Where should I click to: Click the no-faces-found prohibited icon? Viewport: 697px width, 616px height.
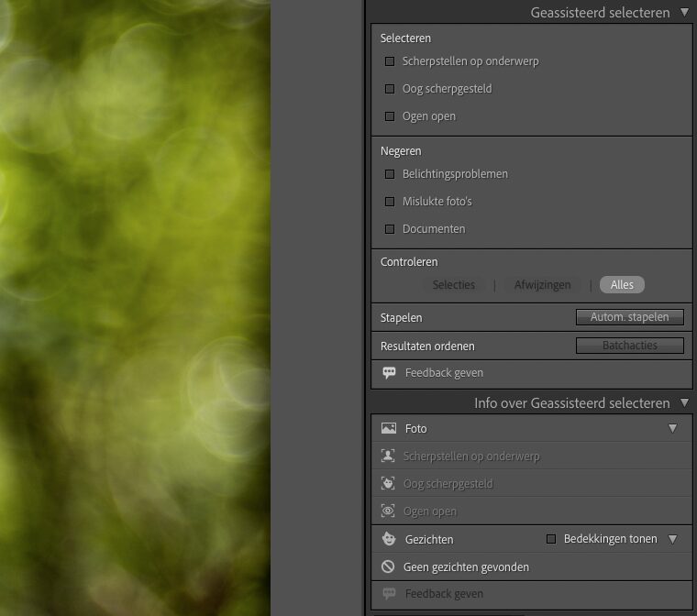[x=388, y=566]
